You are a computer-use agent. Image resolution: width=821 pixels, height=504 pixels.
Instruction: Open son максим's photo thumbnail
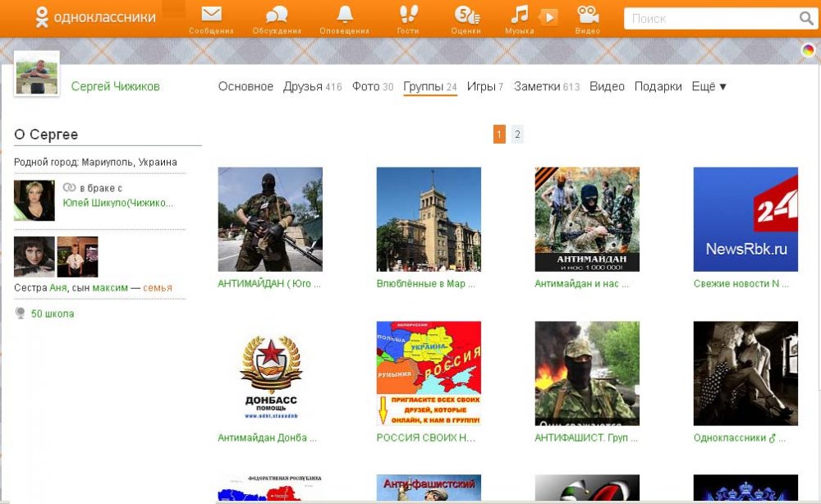click(x=77, y=256)
